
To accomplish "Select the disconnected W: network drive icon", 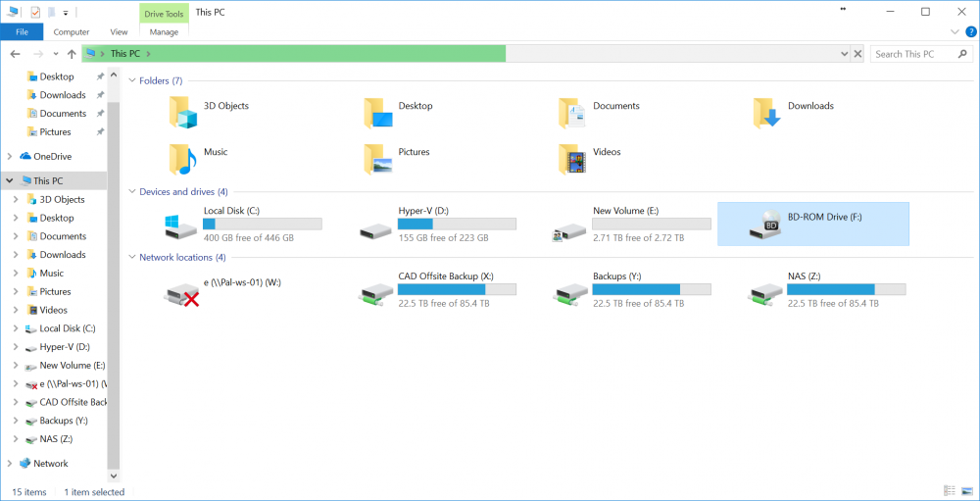I will click(x=182, y=294).
